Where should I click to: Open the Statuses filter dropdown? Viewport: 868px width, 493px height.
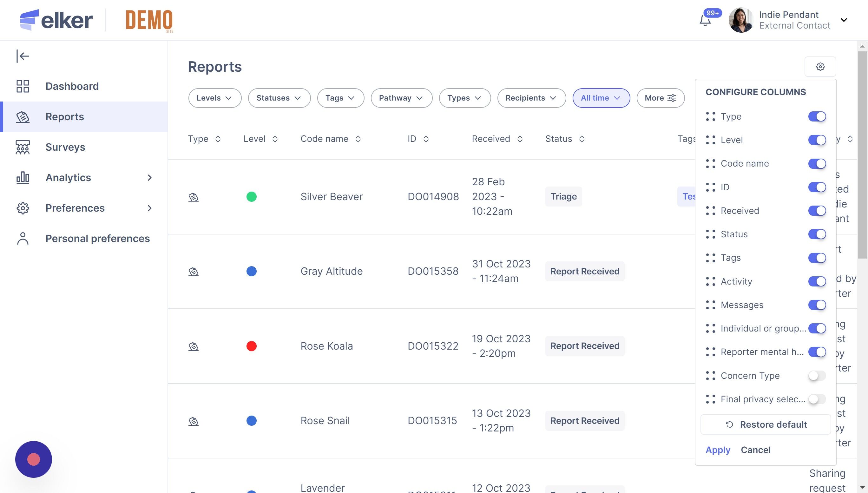coord(279,98)
